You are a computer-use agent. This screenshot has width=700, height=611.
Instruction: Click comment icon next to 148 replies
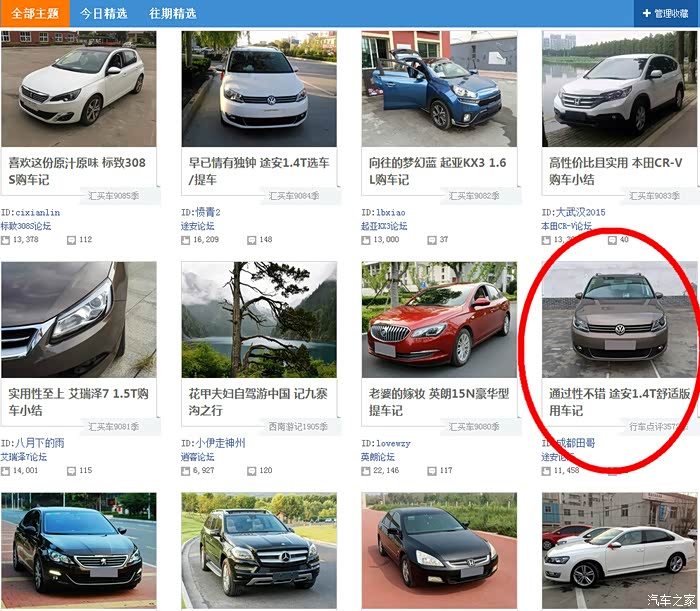pyautogui.click(x=251, y=240)
